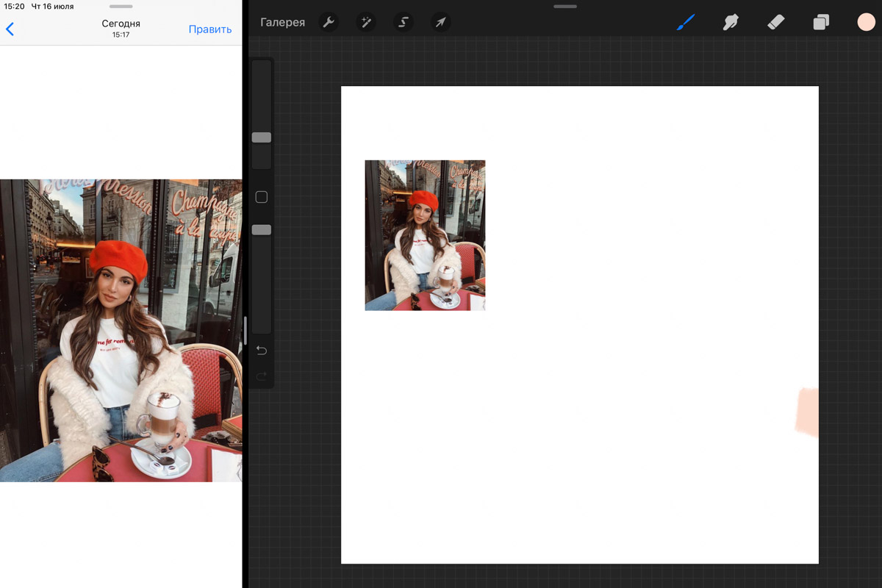Open the Layers panel
The image size is (882, 588).
[x=821, y=22]
